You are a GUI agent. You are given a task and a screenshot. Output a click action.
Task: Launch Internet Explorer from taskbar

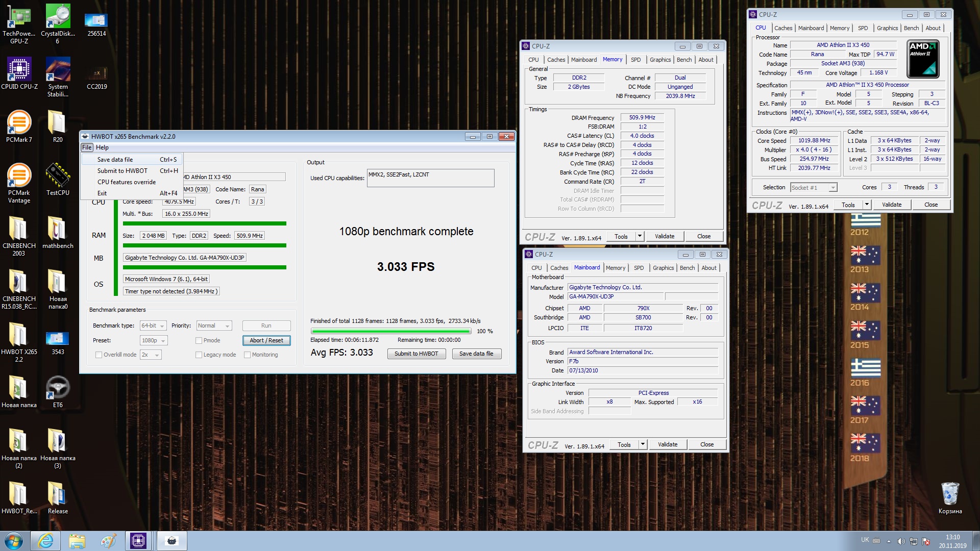click(x=45, y=541)
